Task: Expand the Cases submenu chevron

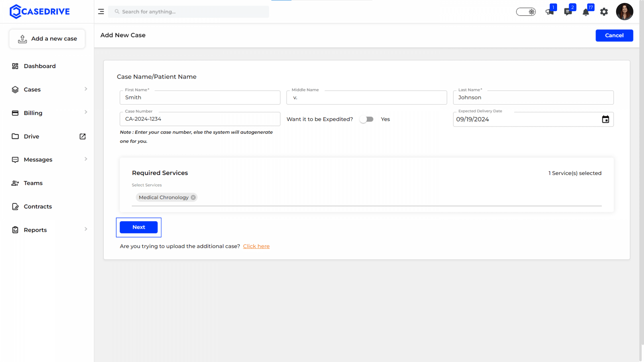Action: (x=86, y=89)
